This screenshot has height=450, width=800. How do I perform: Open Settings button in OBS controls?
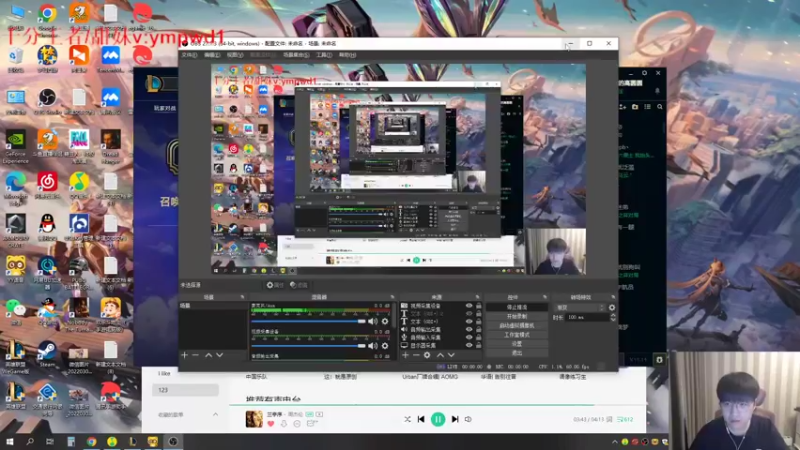coord(517,344)
